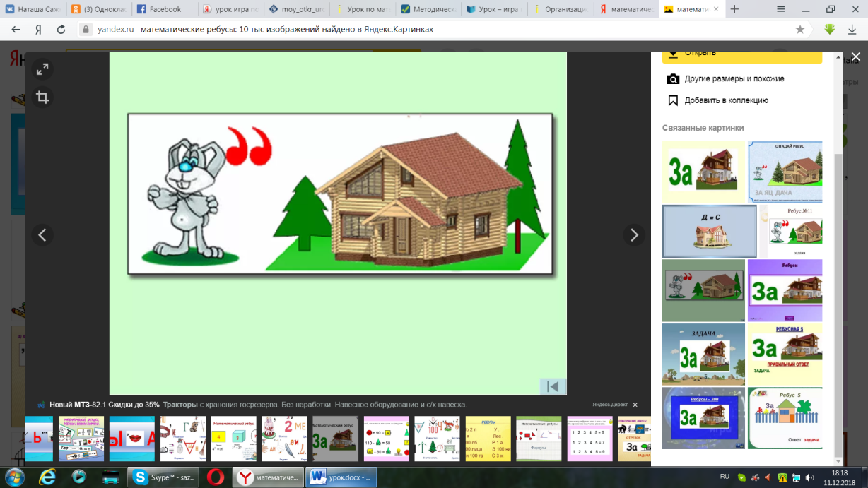Viewport: 868px width, 488px height.
Task: Select the yellow 'РЕБУСЫ' strip thumbnail
Action: tap(488, 439)
